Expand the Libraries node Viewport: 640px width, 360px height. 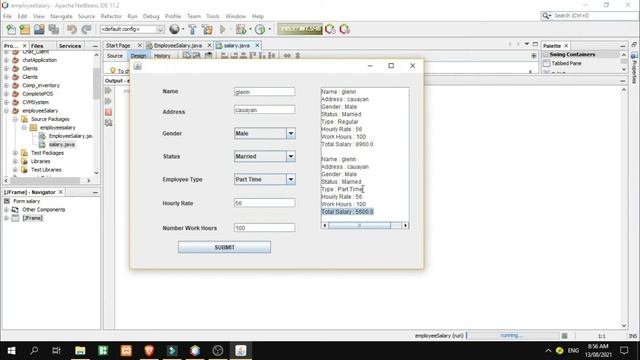(x=15, y=161)
